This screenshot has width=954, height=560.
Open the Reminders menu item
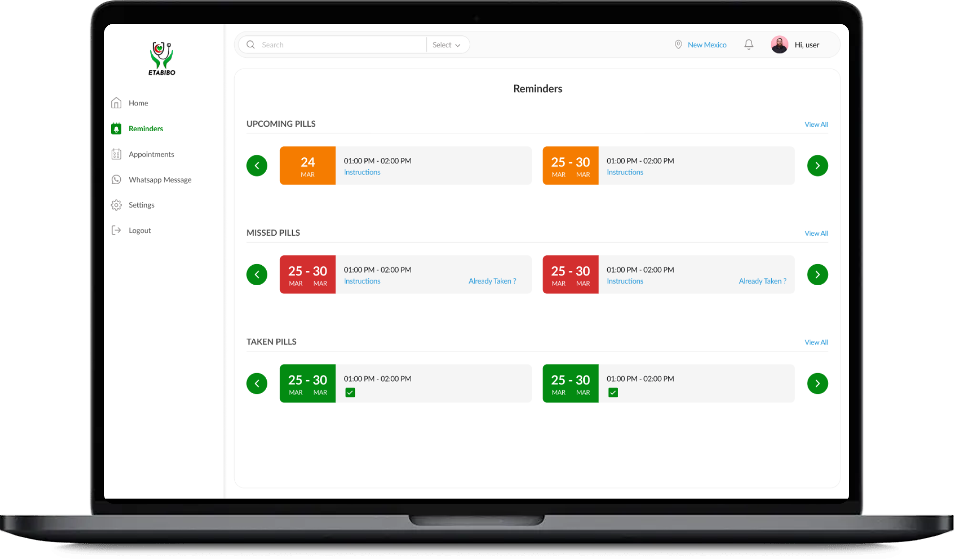pos(145,128)
